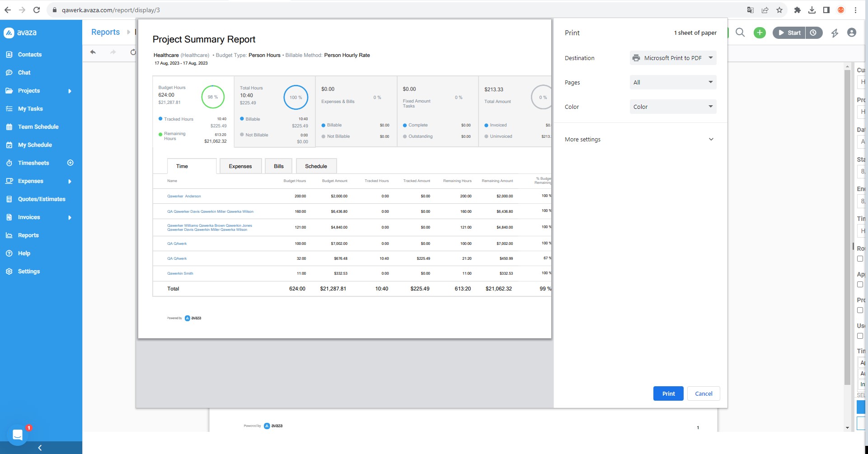The width and height of the screenshot is (868, 454).
Task: Bookmark page with the star icon
Action: pos(779,10)
